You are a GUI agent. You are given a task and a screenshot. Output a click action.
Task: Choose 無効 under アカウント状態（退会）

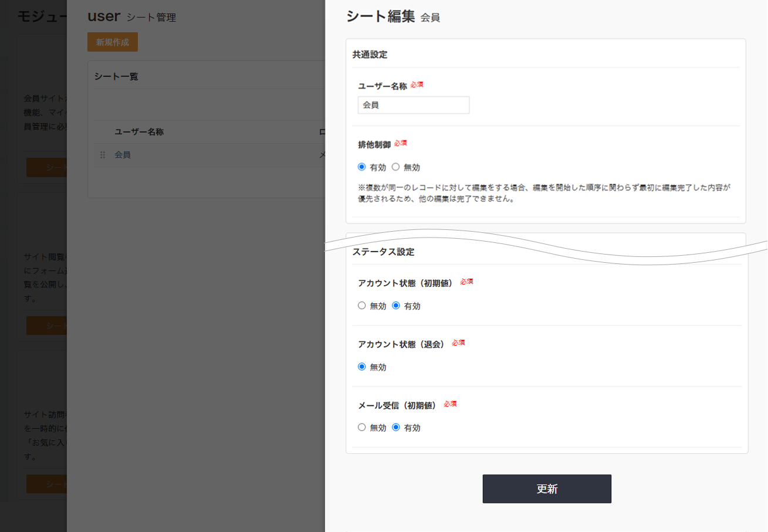362,367
